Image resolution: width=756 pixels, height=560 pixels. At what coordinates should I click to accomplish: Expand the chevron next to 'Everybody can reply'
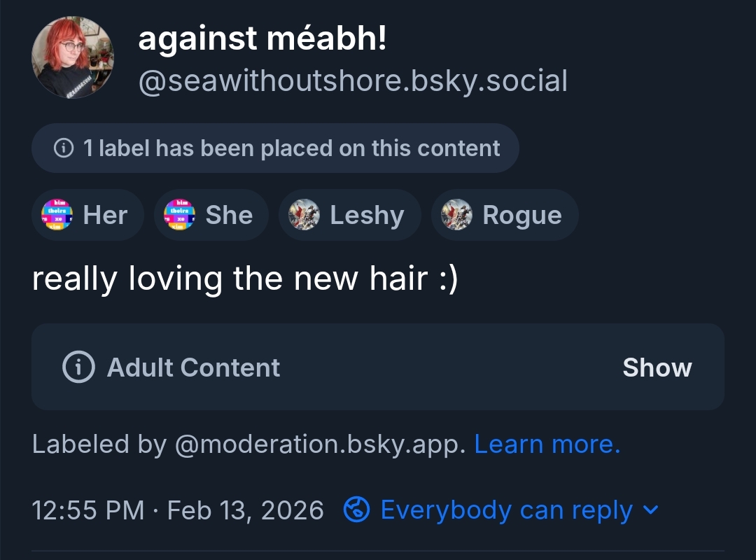[x=650, y=510]
